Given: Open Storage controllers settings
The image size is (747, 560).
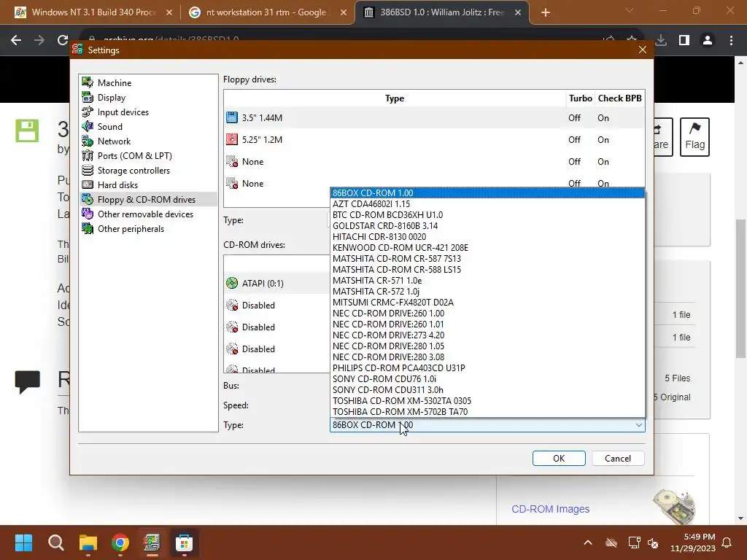Looking at the screenshot, I should 148,171.
